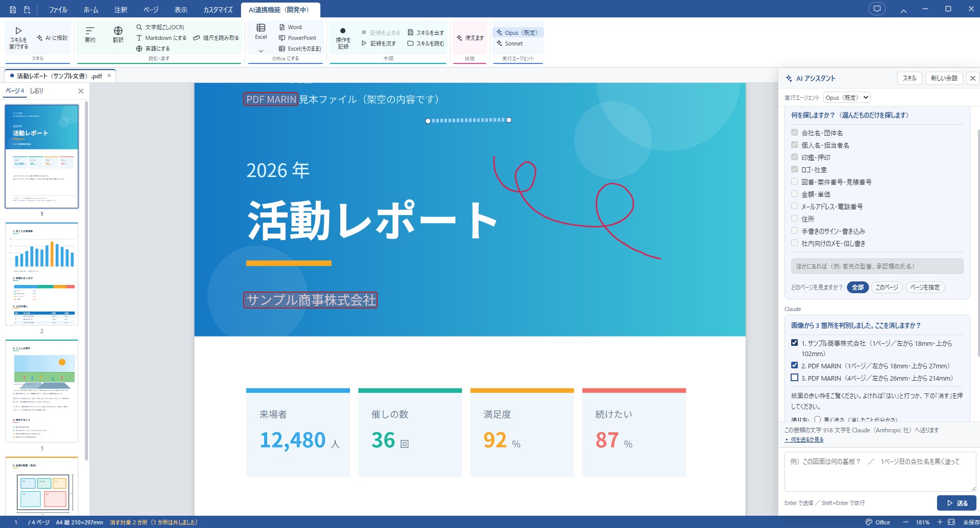The image size is (980, 528).
Task: Select このページ option
Action: click(887, 287)
